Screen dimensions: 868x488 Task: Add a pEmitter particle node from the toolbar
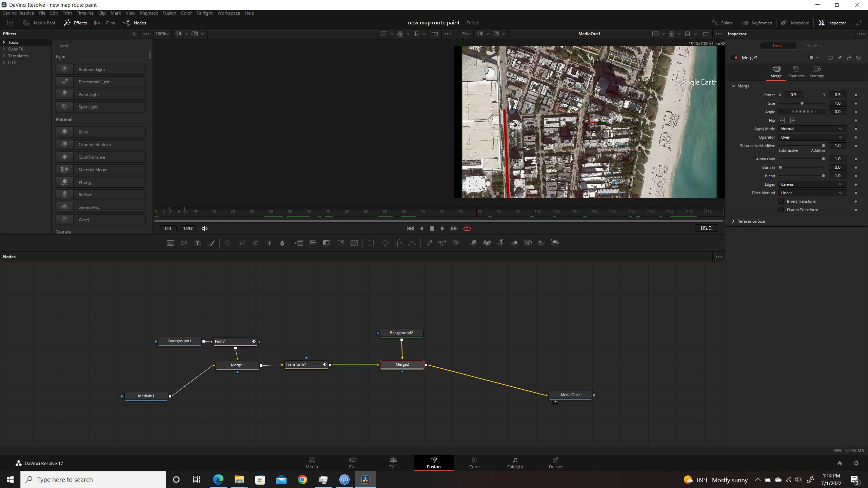coord(429,243)
